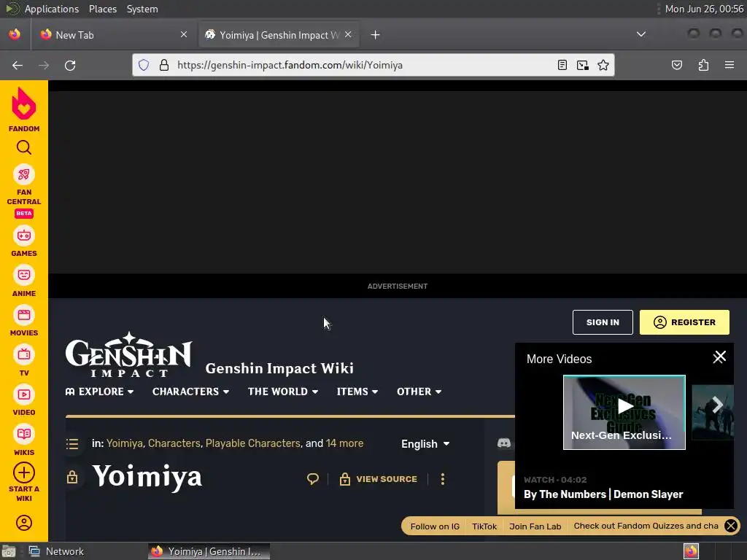The image size is (747, 560).
Task: Open the Yoimiya category link
Action: pyautogui.click(x=124, y=443)
